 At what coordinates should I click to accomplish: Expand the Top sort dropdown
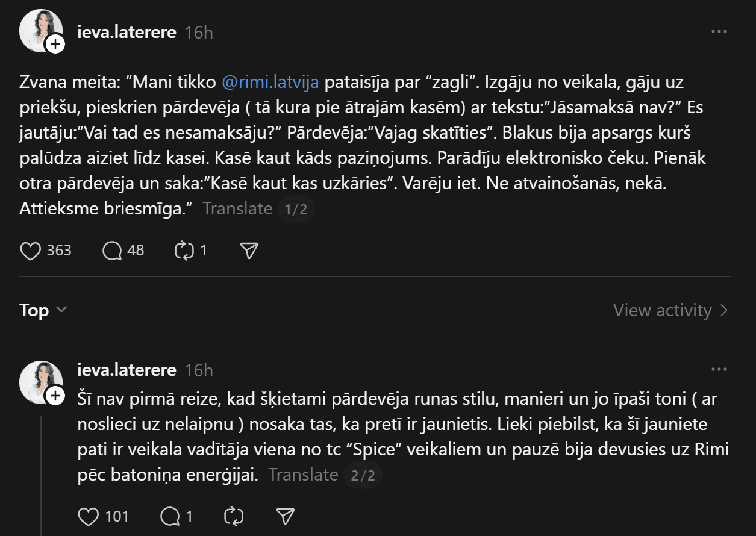(x=43, y=310)
